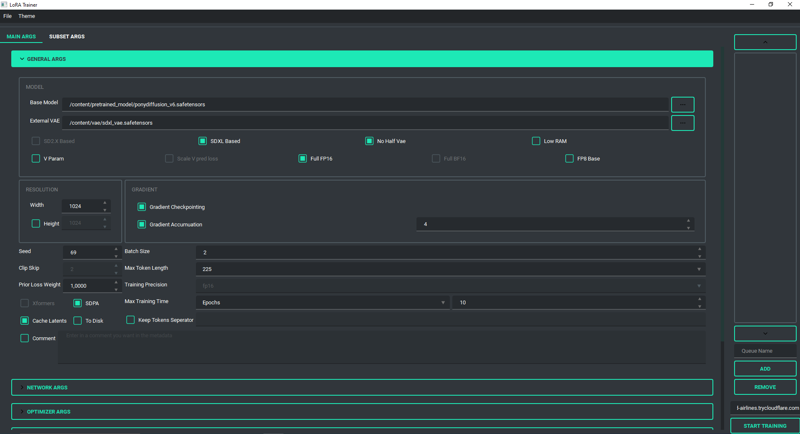Decrease number of epochs
Screen dimensions: 800x434
(699, 306)
